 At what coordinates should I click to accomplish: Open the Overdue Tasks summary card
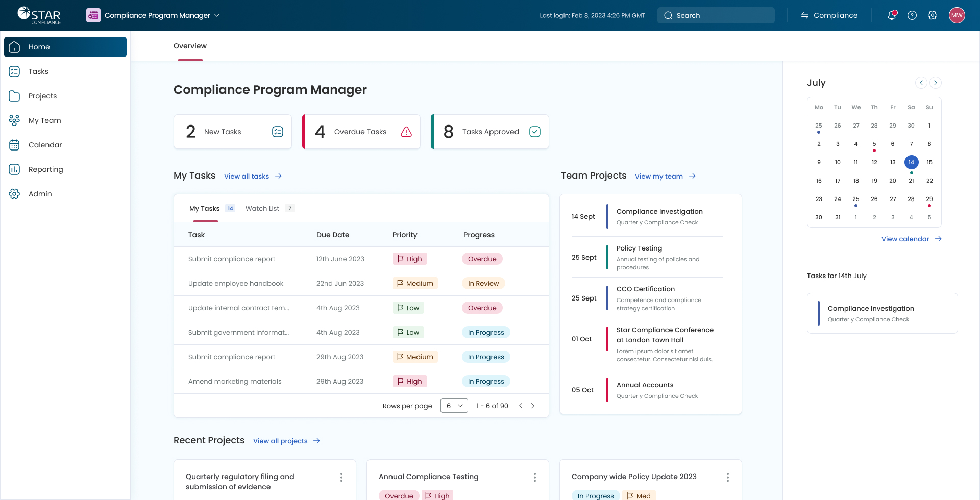point(361,132)
